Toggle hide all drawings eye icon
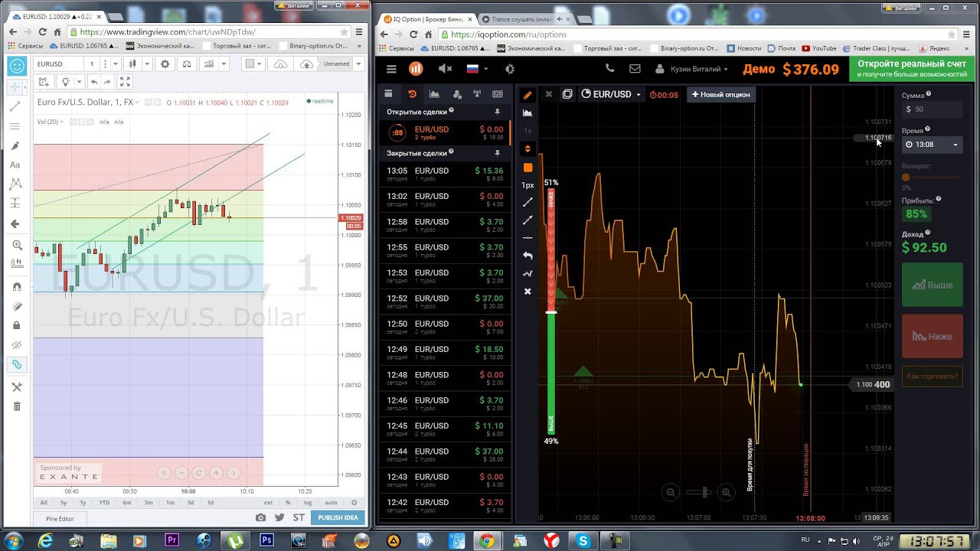The width and height of the screenshot is (980, 551). click(x=17, y=345)
